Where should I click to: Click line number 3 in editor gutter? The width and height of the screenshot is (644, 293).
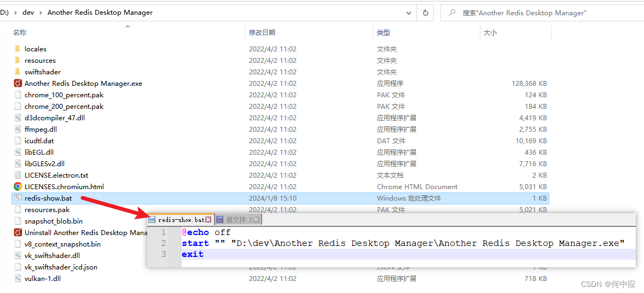163,254
